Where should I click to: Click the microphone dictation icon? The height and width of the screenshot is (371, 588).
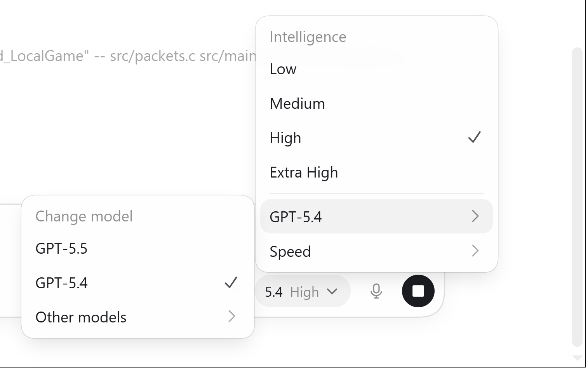376,291
